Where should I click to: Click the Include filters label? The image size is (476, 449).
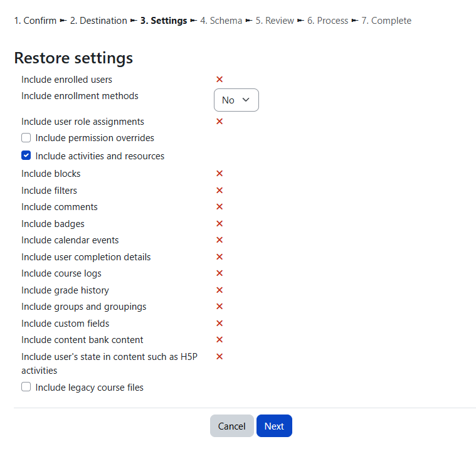tap(49, 191)
